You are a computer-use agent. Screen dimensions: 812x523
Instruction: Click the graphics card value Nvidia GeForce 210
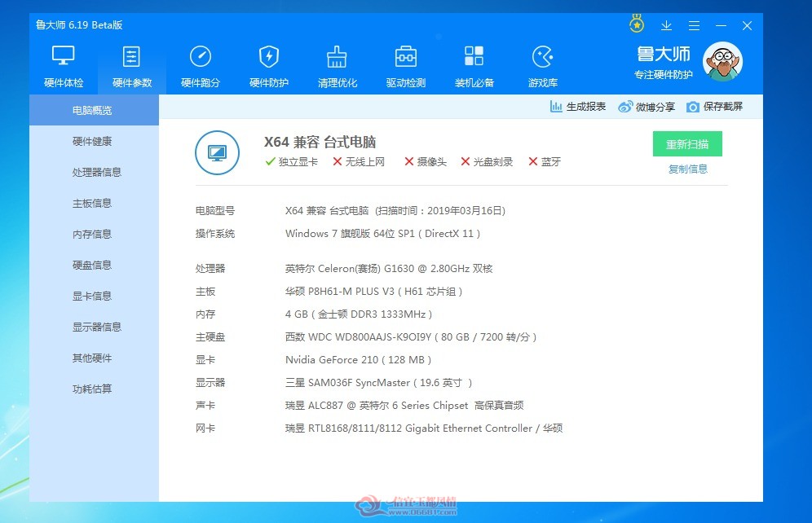coord(359,359)
